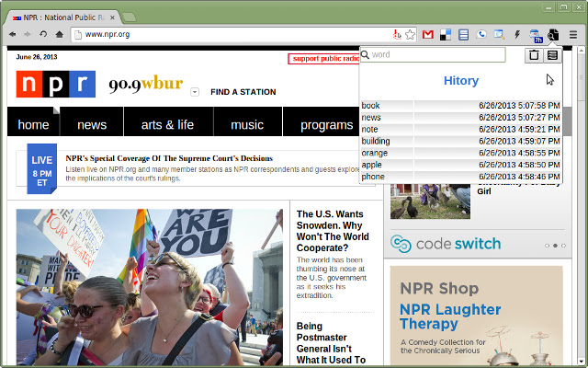Click timestamp 6/26/2013 4:59:07 PM

point(519,141)
